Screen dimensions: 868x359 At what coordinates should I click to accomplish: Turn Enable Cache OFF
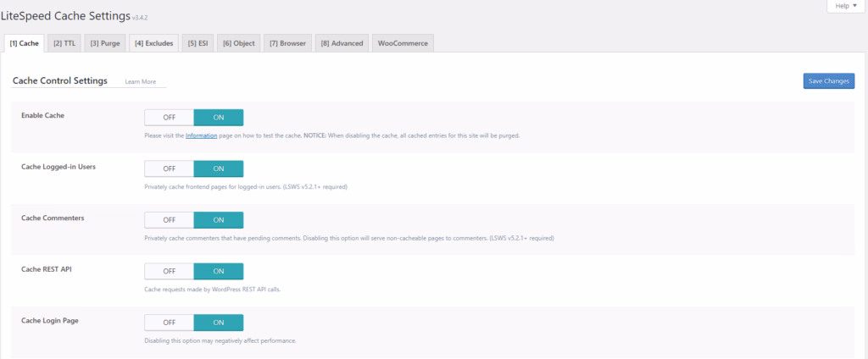pyautogui.click(x=169, y=118)
